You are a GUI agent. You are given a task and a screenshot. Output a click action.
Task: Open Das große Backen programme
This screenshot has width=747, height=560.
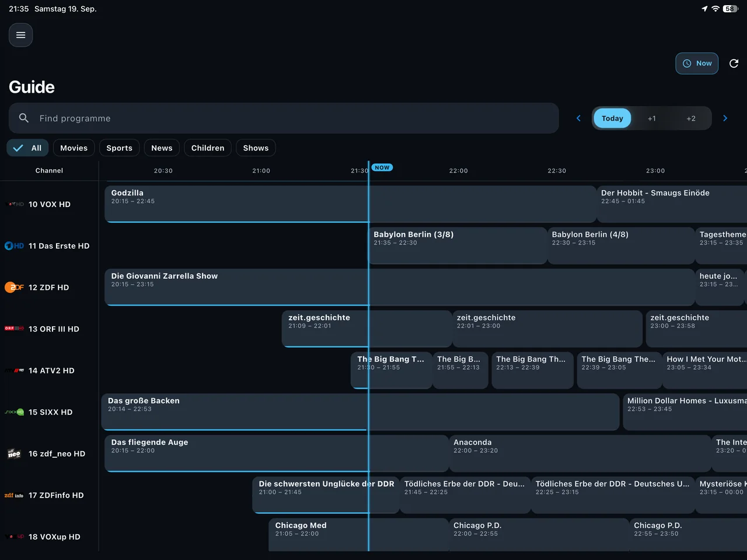pos(361,412)
